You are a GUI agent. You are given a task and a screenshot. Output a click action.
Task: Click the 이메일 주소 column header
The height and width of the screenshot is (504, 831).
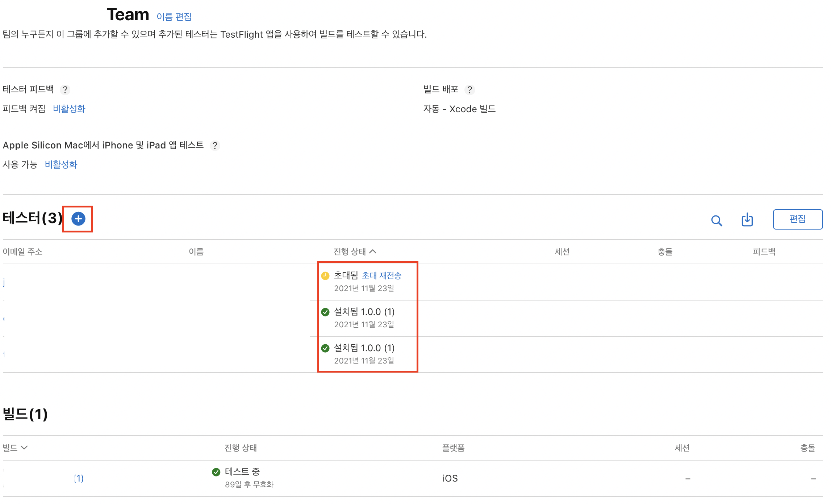point(22,252)
